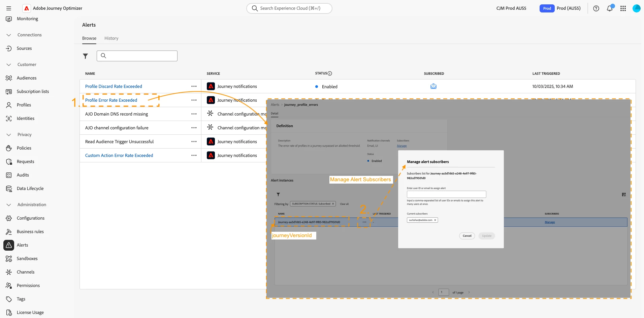Open the Profile Error Rate Exceeded alert
The height and width of the screenshot is (318, 644).
click(111, 100)
